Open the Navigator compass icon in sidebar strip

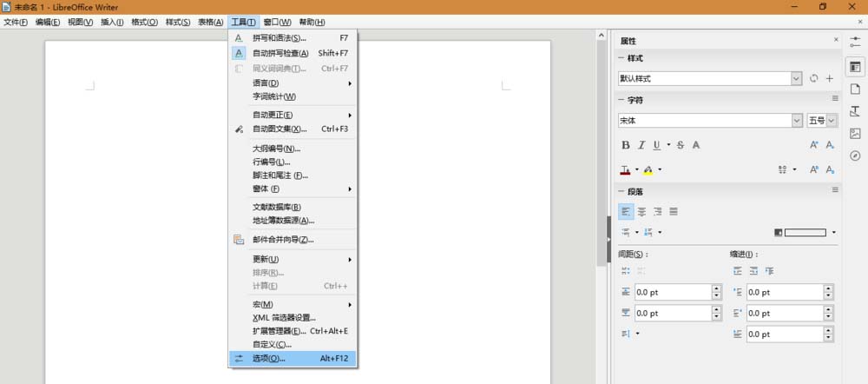tap(855, 156)
